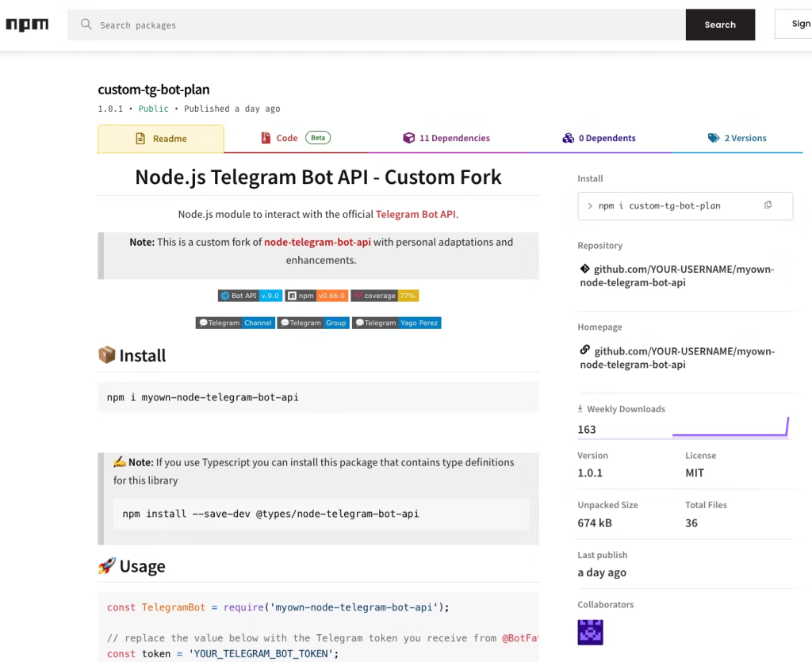Viewport: 812px width, 662px height.
Task: Click the chain-link icon next to Homepage
Action: 584,350
